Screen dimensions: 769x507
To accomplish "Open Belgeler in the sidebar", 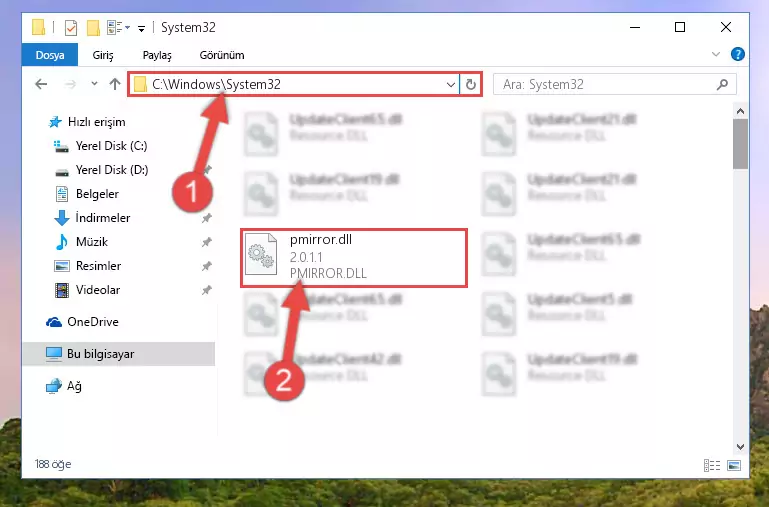I will point(86,194).
